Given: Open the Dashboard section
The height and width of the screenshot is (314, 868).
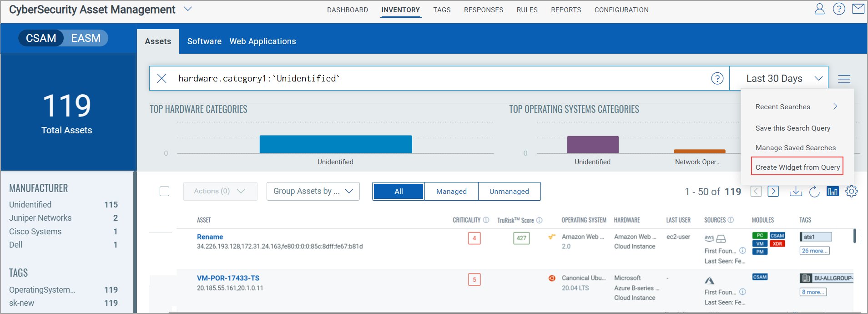Looking at the screenshot, I should 348,10.
